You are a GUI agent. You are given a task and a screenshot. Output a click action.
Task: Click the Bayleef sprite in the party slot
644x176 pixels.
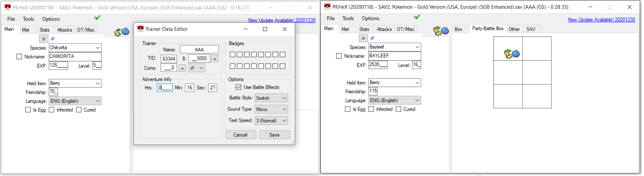(512, 54)
